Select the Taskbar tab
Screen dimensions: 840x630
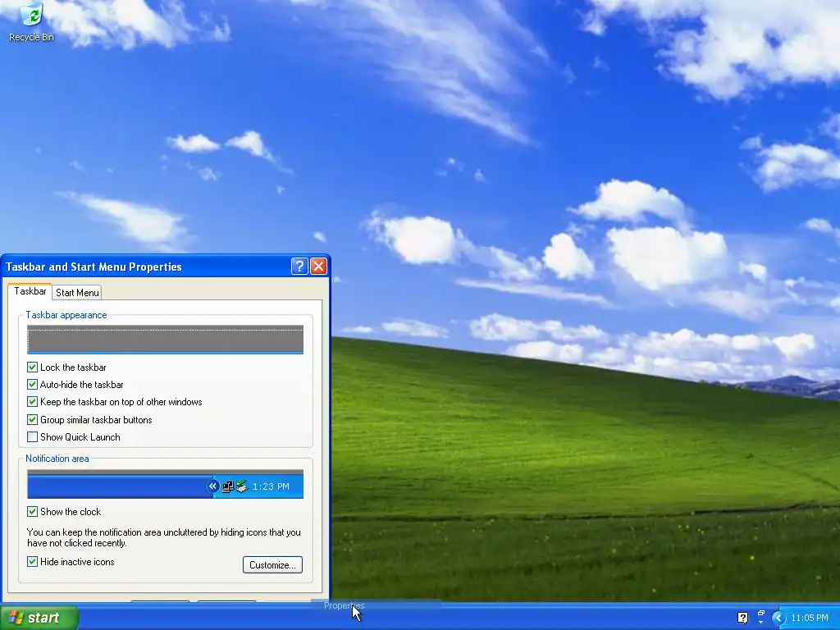click(x=30, y=291)
